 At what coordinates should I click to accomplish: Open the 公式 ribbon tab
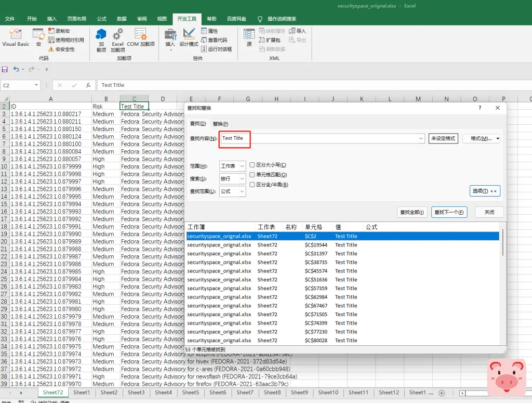102,19
